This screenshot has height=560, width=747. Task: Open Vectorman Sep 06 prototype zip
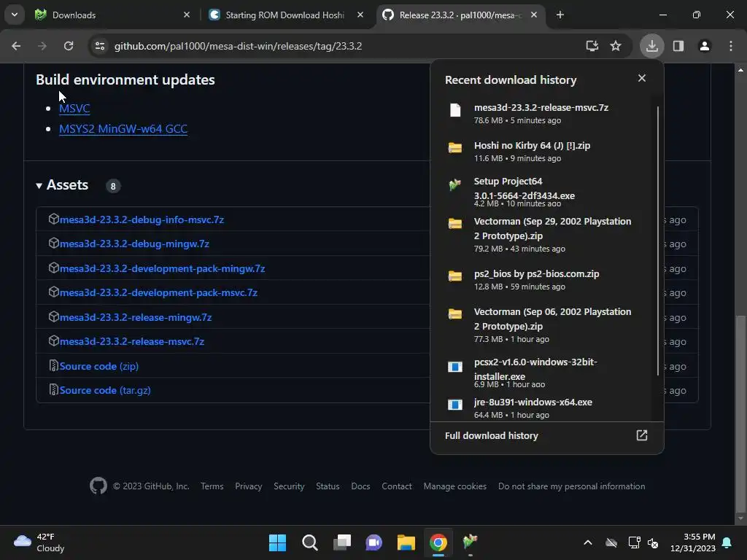point(543,324)
